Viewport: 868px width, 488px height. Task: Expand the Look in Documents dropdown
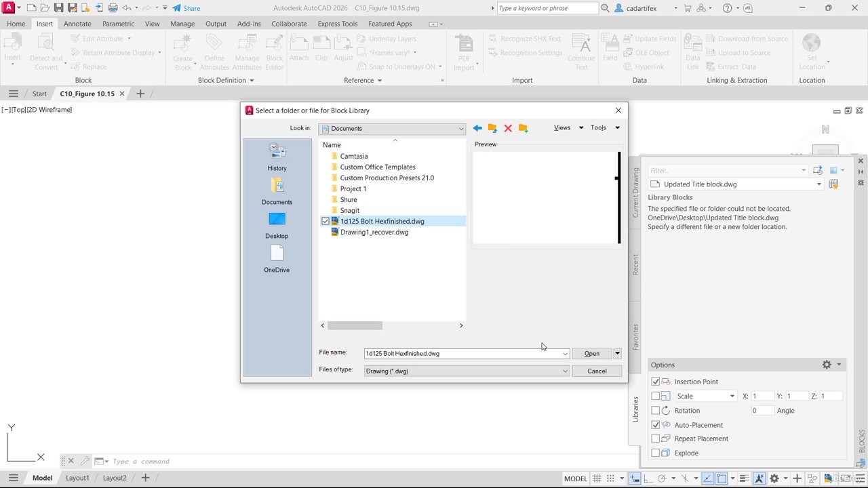(x=461, y=129)
